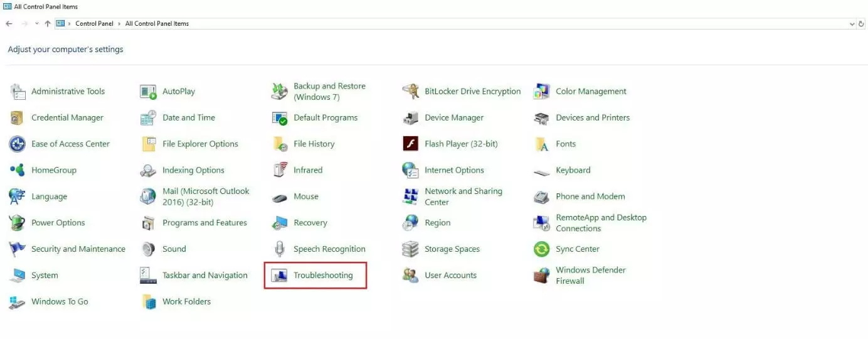Screen dimensions: 868x339
Task: Click the Credential Manager safe icon
Action: (18, 118)
